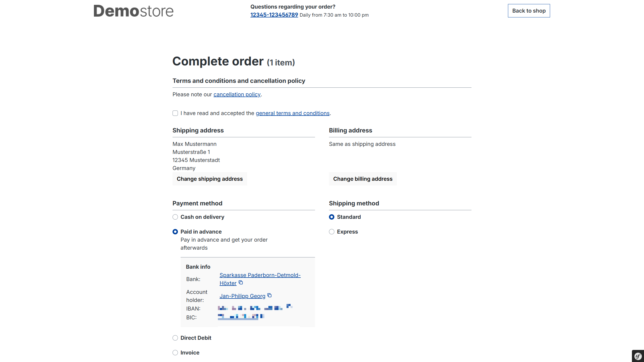The height and width of the screenshot is (362, 644).
Task: Select the Paid in advance option
Action: (175, 232)
